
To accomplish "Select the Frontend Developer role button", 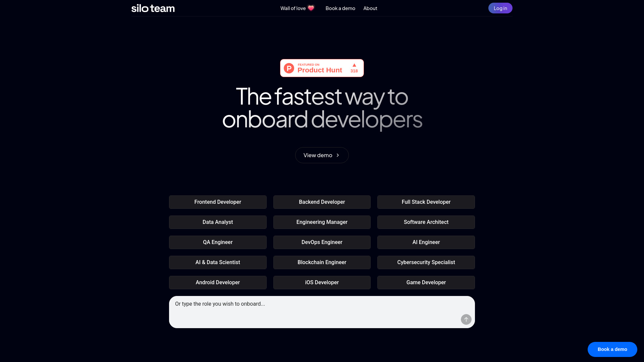I will [x=218, y=202].
